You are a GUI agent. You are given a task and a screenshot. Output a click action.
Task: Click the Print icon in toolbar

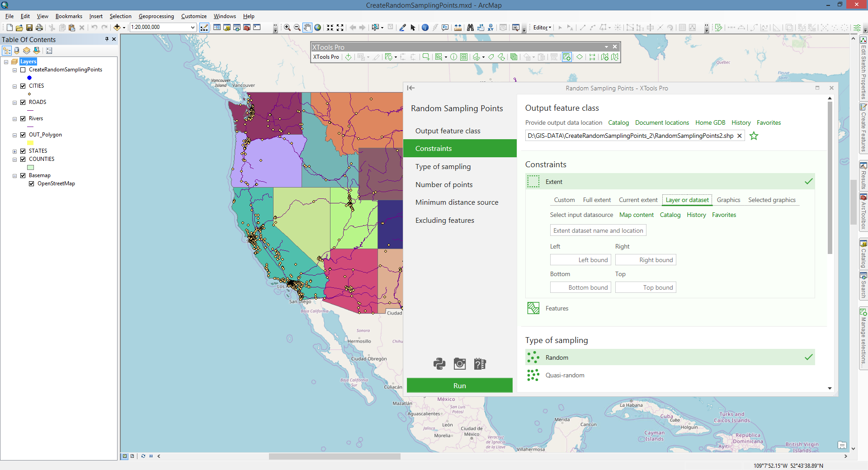[x=39, y=28]
